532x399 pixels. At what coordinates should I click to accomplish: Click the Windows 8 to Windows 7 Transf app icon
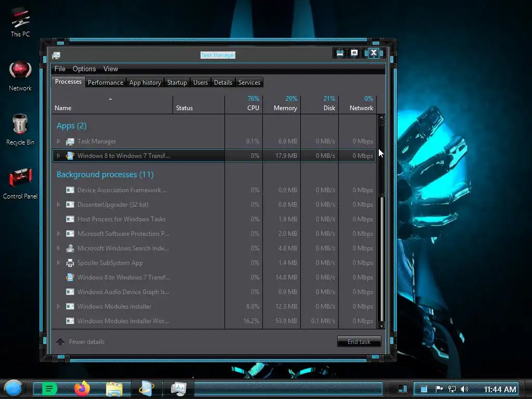click(70, 156)
